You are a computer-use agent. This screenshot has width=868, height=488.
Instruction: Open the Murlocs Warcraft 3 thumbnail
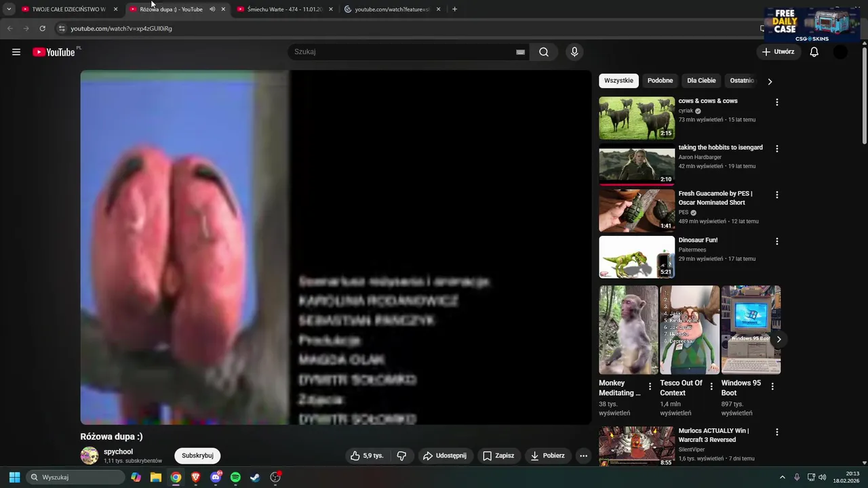click(637, 447)
